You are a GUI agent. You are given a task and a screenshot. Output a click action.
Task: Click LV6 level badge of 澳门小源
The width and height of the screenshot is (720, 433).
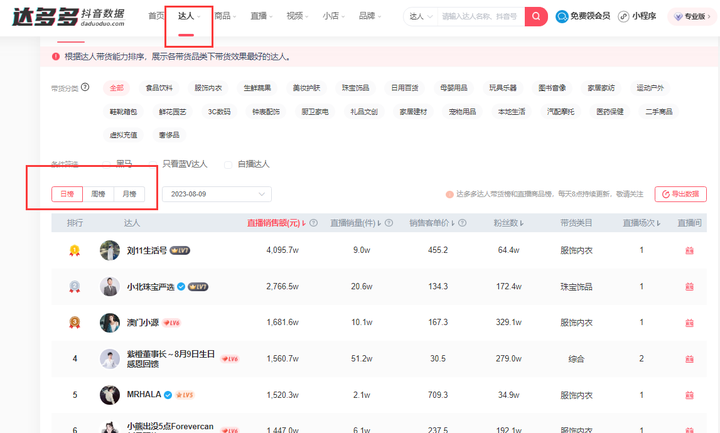click(x=171, y=323)
